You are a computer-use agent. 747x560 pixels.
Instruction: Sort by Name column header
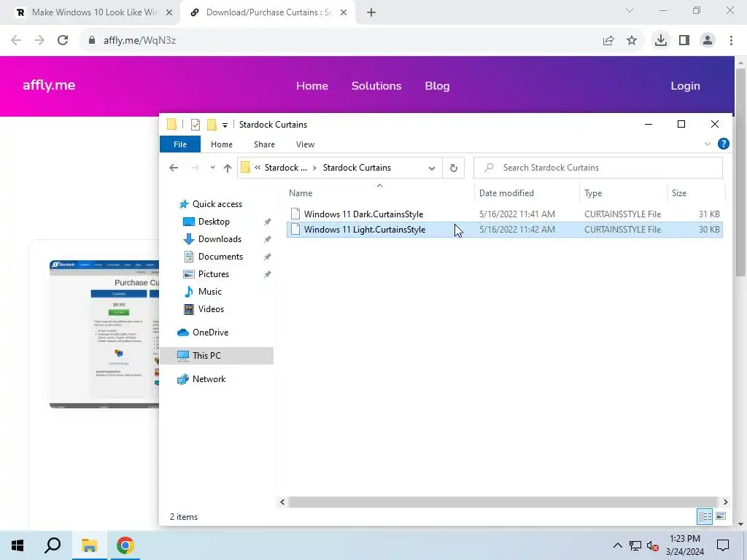point(379,192)
